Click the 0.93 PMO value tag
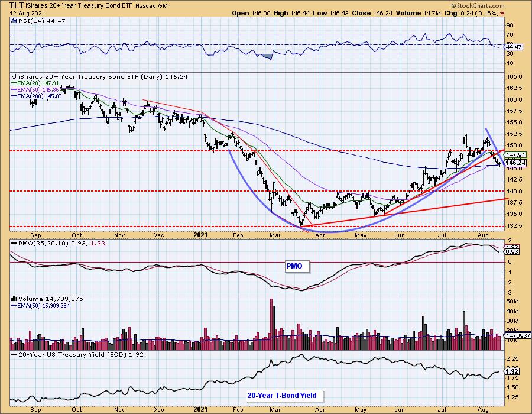This screenshot has height=414, width=532. (512, 251)
